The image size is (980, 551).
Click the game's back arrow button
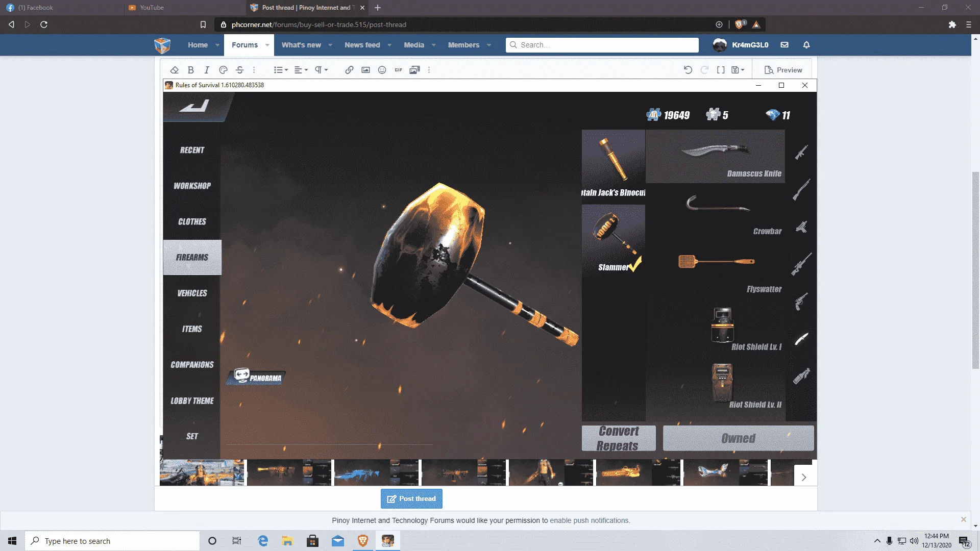pyautogui.click(x=194, y=106)
